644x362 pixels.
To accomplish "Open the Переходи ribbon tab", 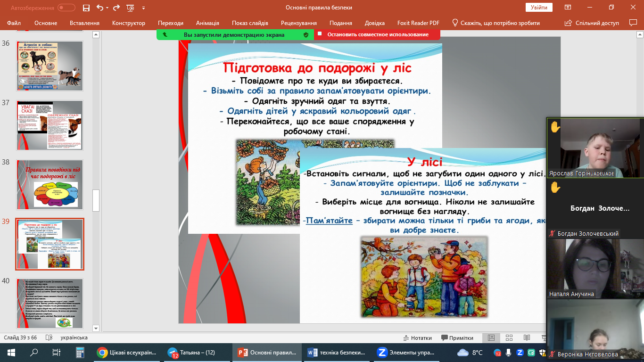I will point(171,23).
